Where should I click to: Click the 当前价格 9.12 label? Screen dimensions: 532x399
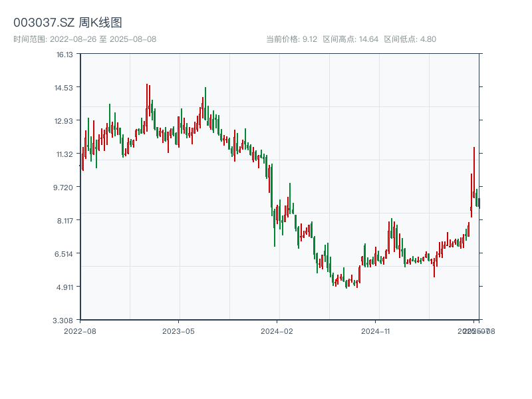click(x=291, y=39)
